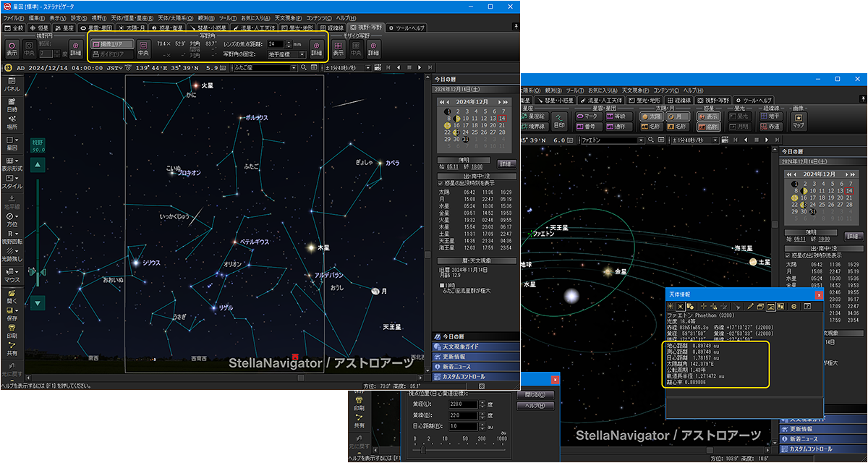Click 目印 icon in right window

559,120
